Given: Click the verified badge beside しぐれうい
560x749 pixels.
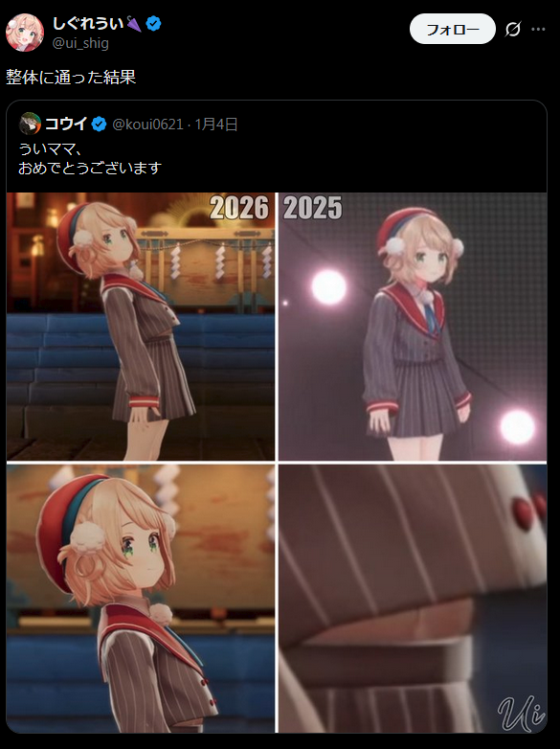Looking at the screenshot, I should (x=153, y=23).
